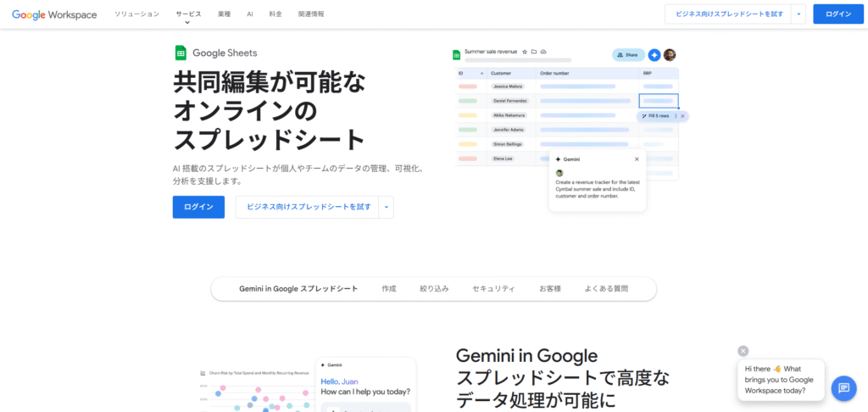Screen dimensions: 868x412
Task: Click the cloud status icon in the sheet preview
Action: 543,52
